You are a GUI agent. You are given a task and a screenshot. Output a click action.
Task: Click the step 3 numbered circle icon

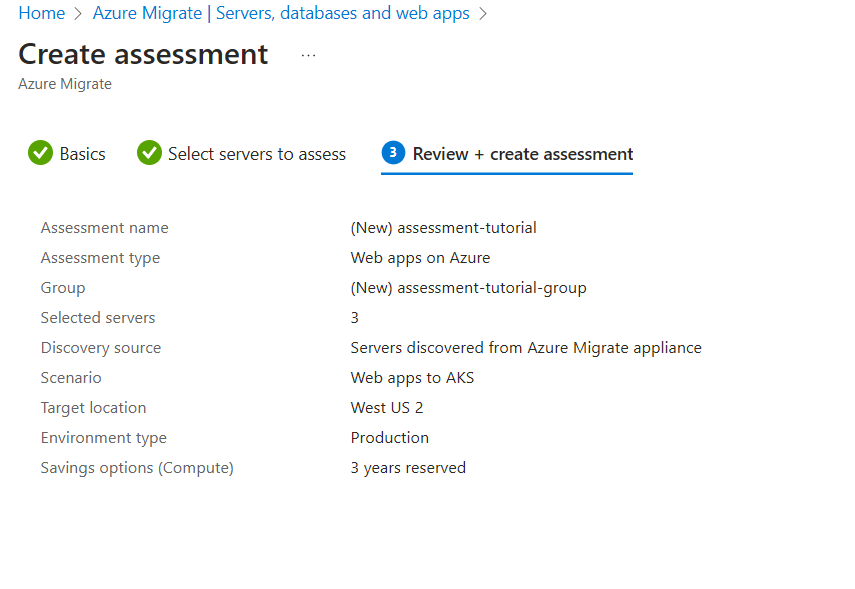tap(393, 153)
